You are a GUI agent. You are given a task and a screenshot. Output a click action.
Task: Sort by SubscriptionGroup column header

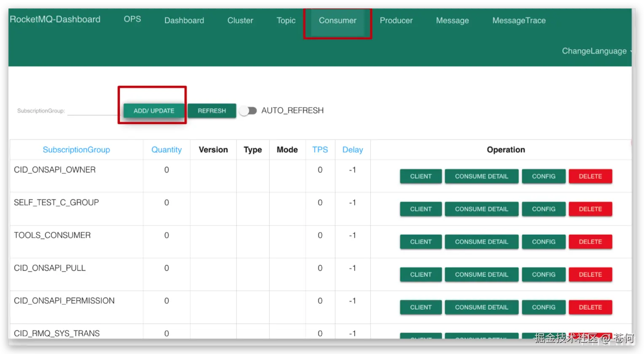point(76,150)
